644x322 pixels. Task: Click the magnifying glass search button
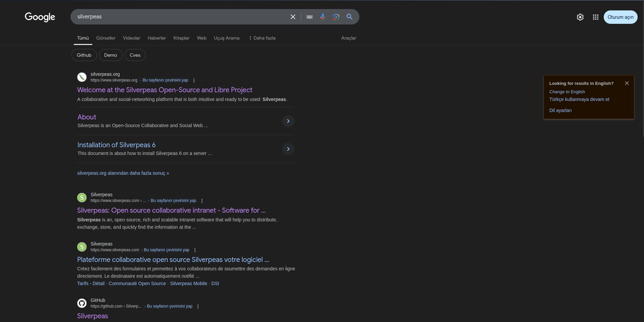(349, 17)
